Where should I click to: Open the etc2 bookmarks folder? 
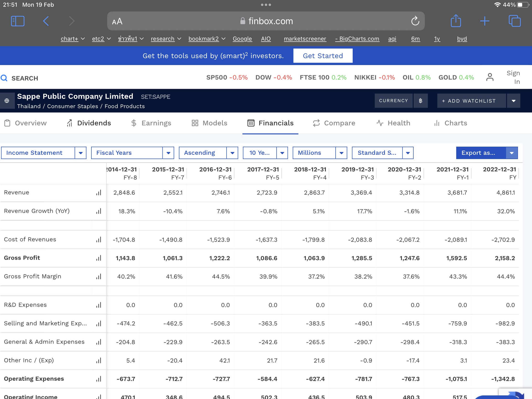101,39
